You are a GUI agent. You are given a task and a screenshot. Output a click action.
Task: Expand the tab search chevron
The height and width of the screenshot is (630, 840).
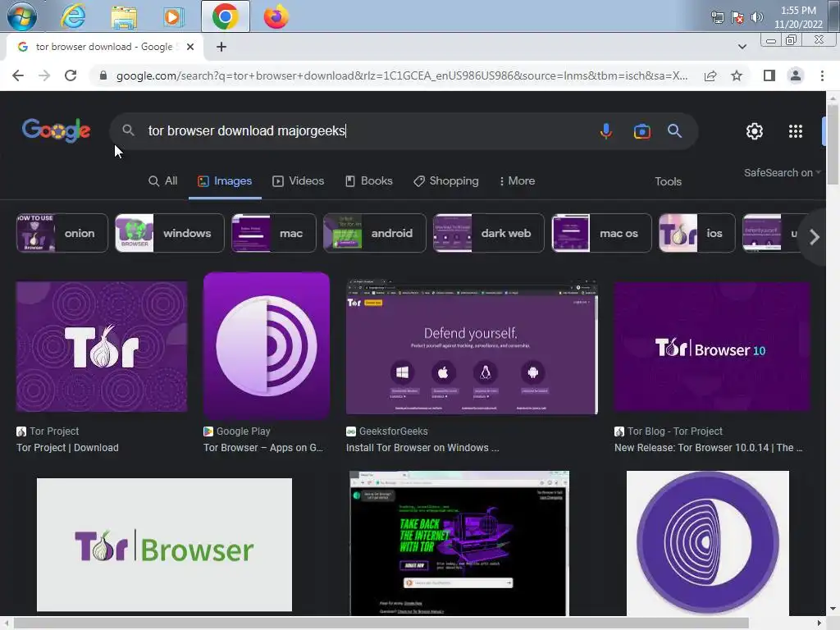click(x=742, y=47)
